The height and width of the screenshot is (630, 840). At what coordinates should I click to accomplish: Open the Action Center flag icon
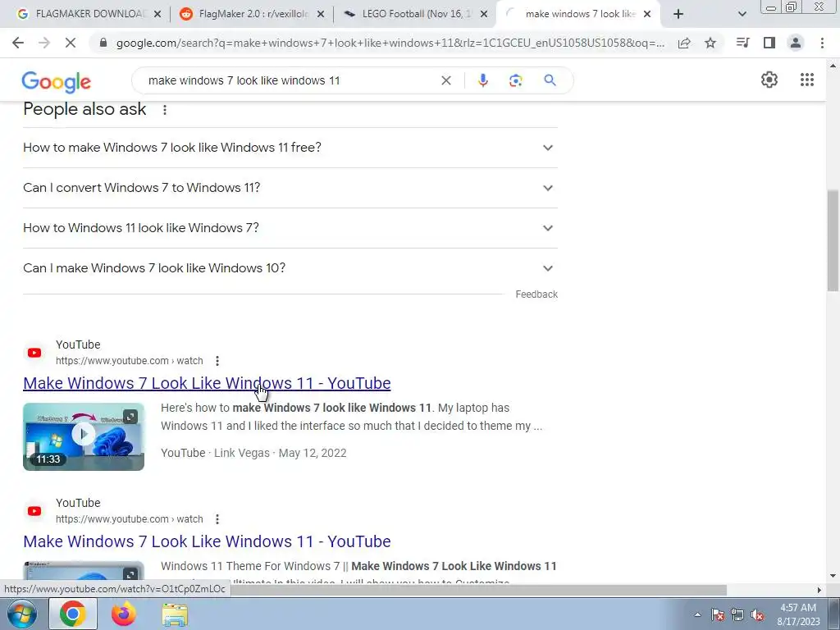[x=717, y=614]
